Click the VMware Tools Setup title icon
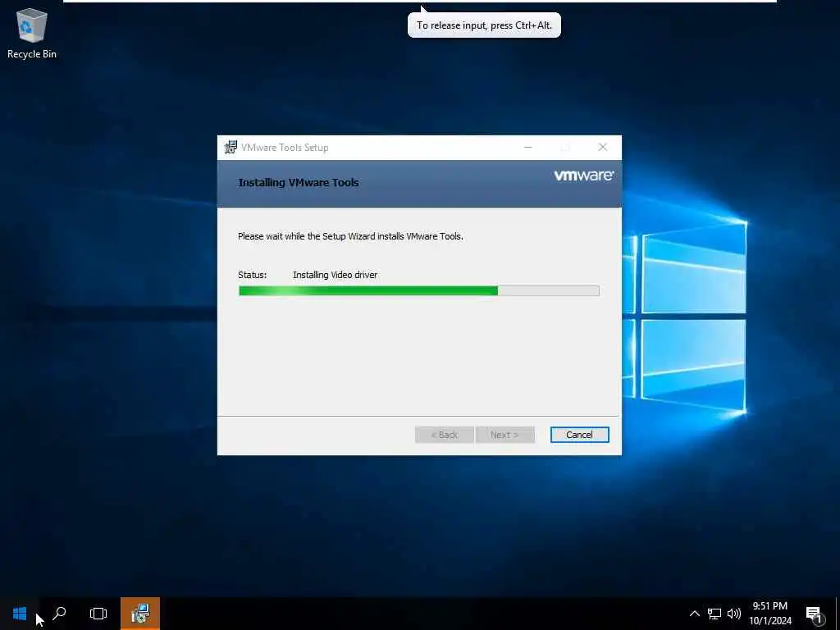Screen dimensions: 840x630 pos(231,147)
